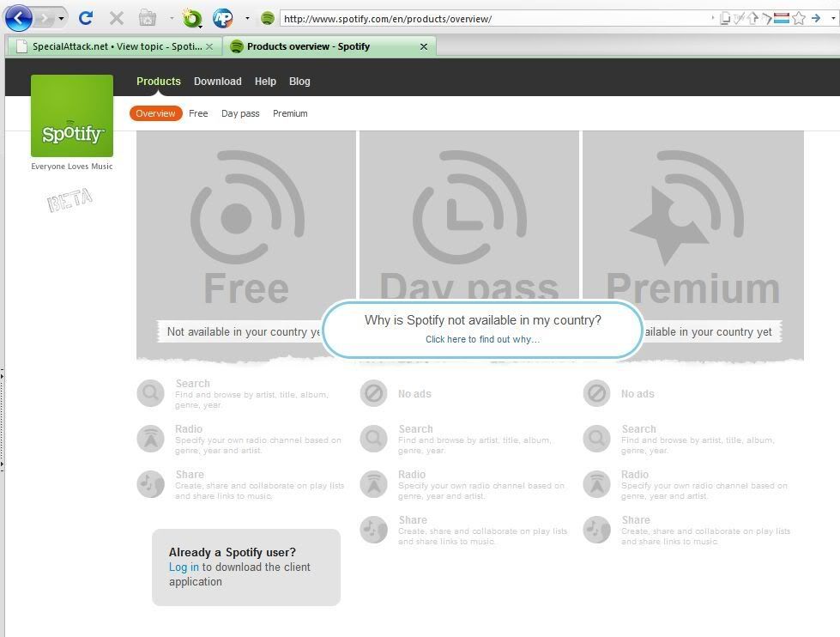Click Share icon in Free column
840x637 pixels.
[150, 484]
